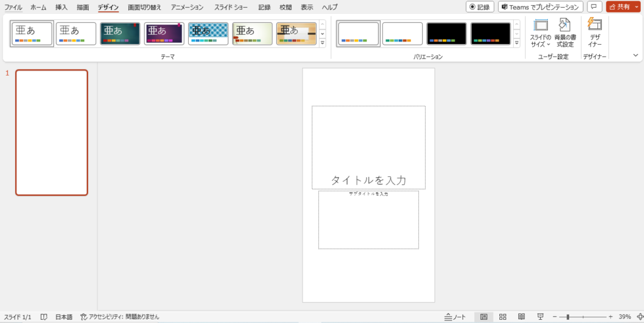Switch to the 画面切り替え tab

[145, 8]
